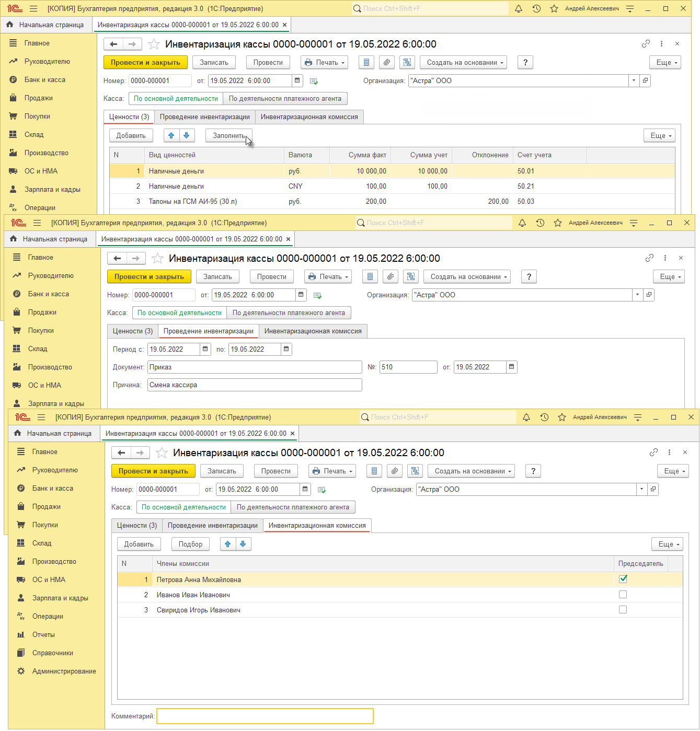The image size is (700, 731).
Task: Click the back arrow in the top window
Action: pyautogui.click(x=113, y=44)
